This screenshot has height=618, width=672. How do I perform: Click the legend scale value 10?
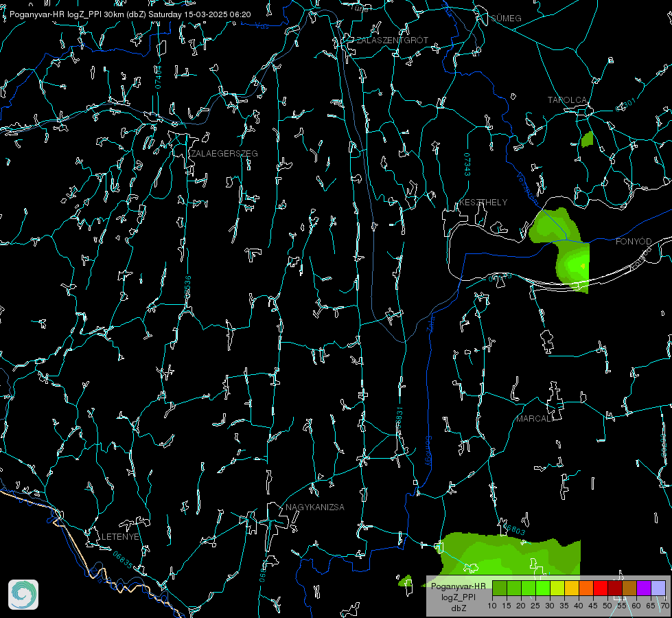(492, 606)
